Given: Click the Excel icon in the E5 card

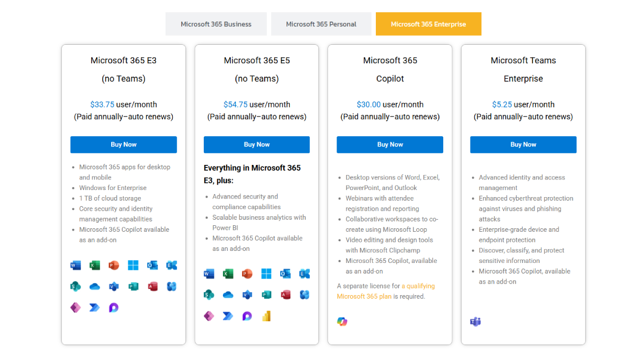Looking at the screenshot, I should point(228,274).
